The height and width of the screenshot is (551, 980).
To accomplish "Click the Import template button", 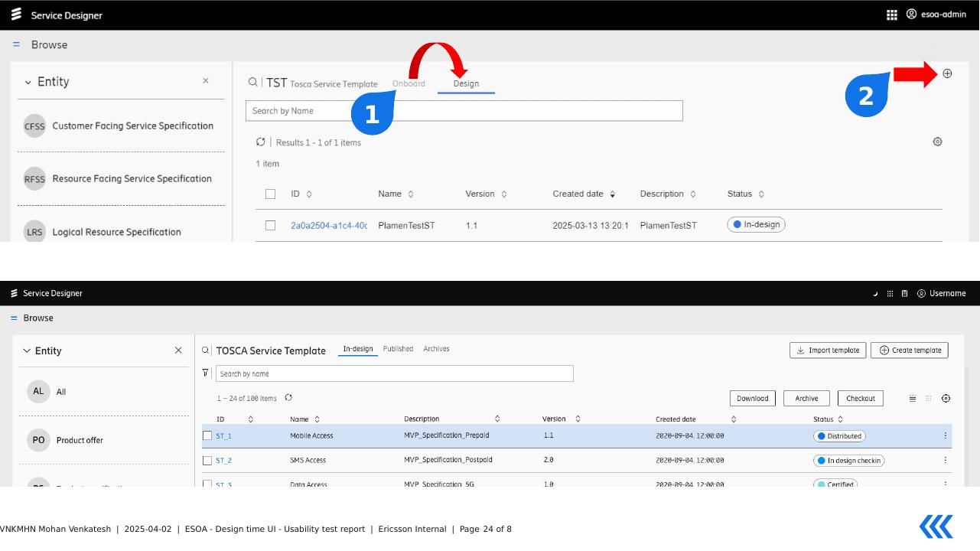I will [x=828, y=350].
